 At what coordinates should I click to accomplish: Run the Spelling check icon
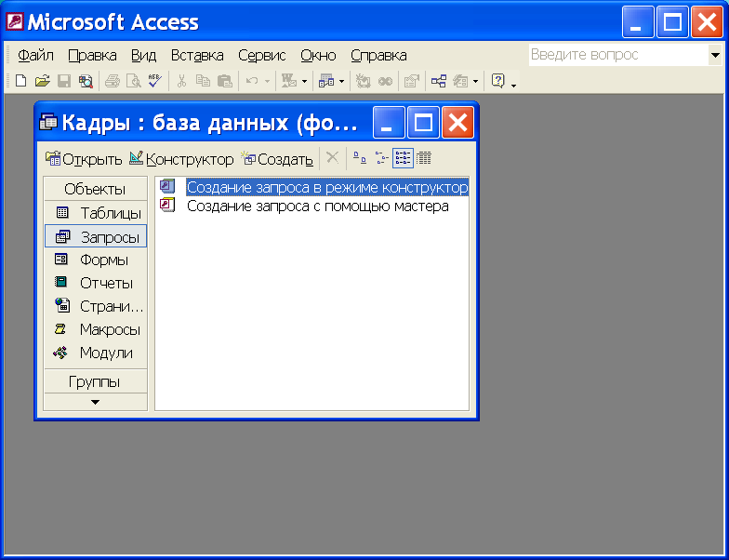(x=154, y=82)
